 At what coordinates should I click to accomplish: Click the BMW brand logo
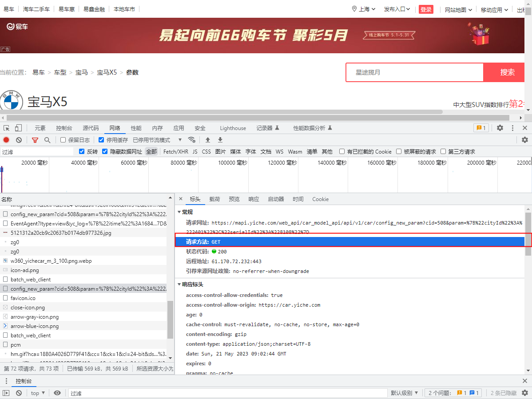11,100
